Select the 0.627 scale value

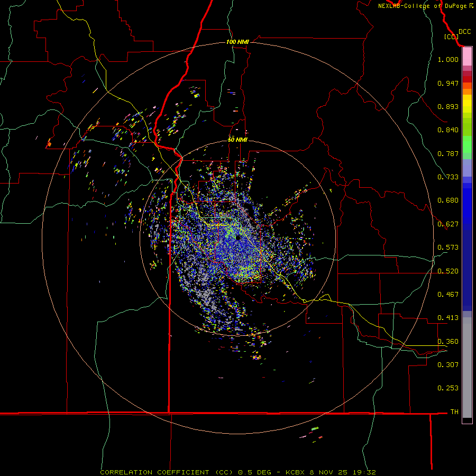click(x=448, y=224)
